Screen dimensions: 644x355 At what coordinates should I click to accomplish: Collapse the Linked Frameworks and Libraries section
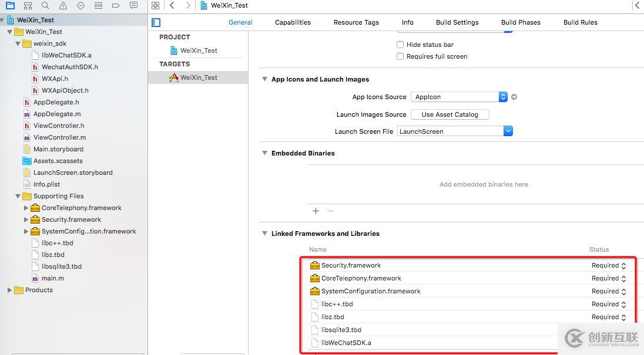click(265, 234)
